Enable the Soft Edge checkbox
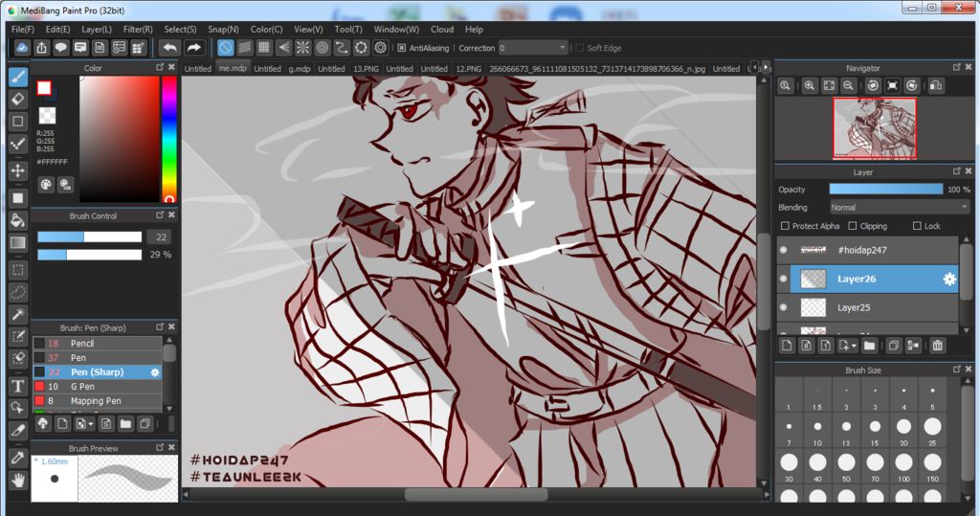Image resolution: width=980 pixels, height=516 pixels. pos(579,48)
